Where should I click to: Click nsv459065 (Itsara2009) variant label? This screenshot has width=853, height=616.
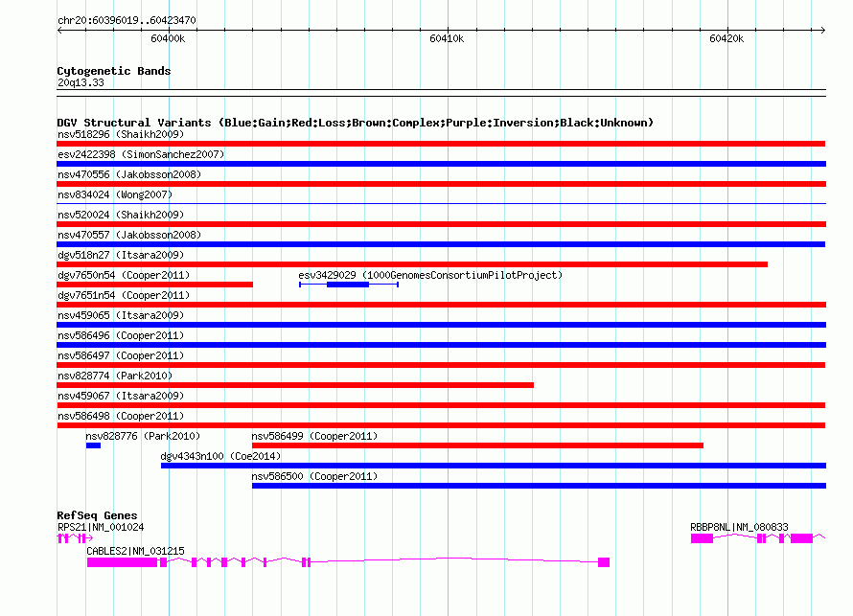point(121,315)
